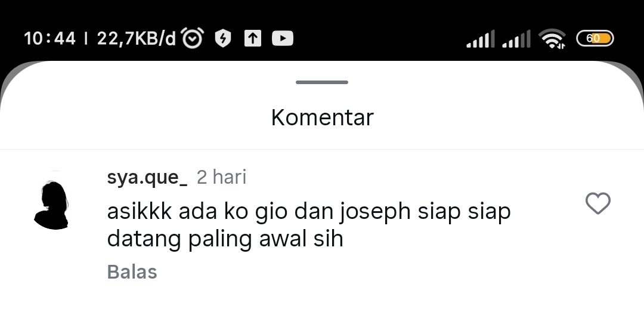Tap the 10:44 clock in status bar
Viewport: 644px width, 309px height.
pyautogui.click(x=49, y=39)
